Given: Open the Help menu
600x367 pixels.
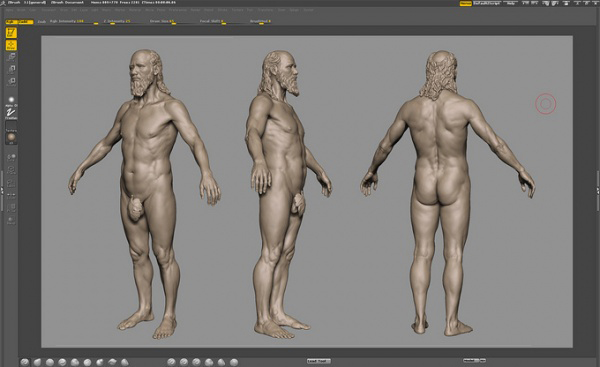Looking at the screenshot, I should point(511,3).
